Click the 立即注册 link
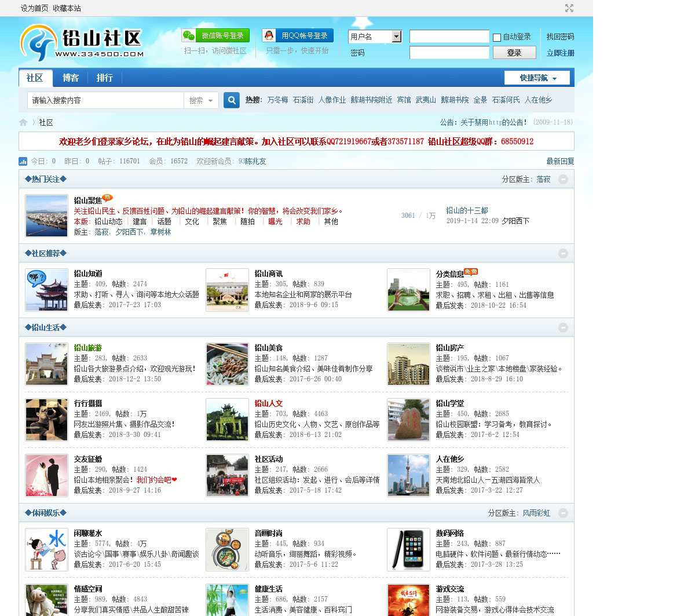Viewport: 695px width, 616px height. point(561,53)
